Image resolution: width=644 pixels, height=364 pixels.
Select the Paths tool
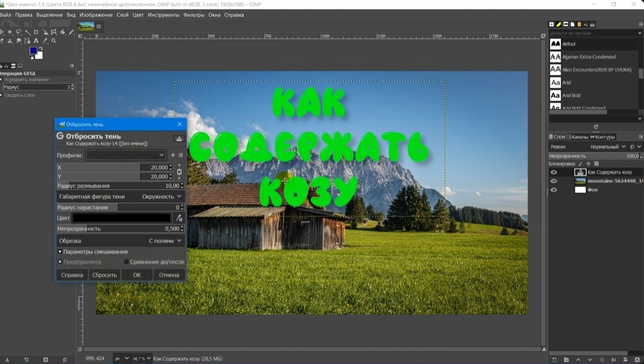point(27,41)
